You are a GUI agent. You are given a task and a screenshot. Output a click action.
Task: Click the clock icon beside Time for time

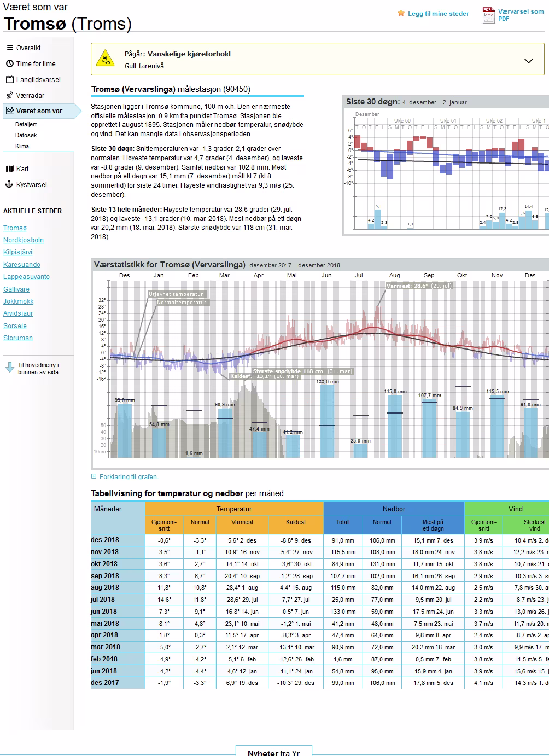pos(10,64)
